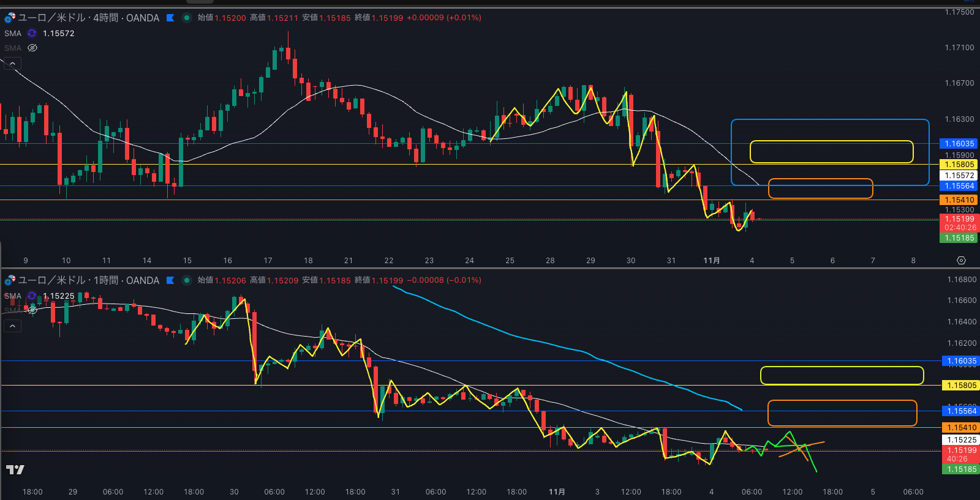Viewport: 980px width, 500px height.
Task: Click the TradingView logo in bottom-left corner
Action: point(15,469)
